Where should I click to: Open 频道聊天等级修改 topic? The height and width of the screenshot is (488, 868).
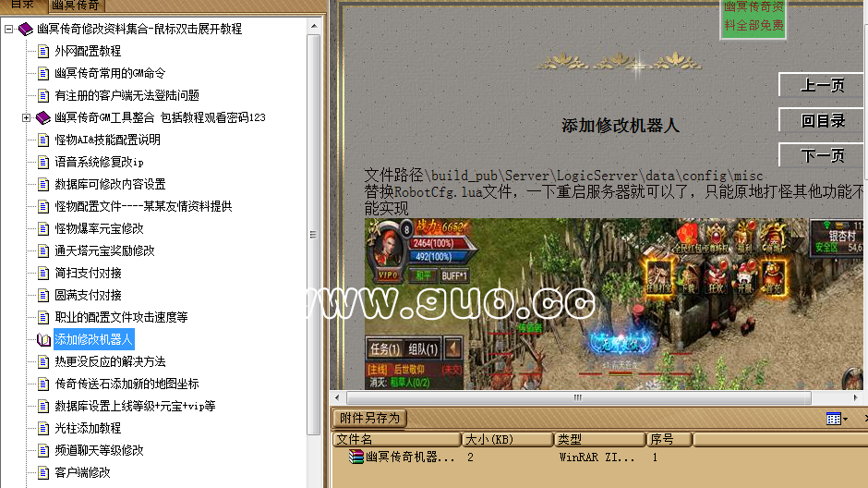tap(99, 450)
